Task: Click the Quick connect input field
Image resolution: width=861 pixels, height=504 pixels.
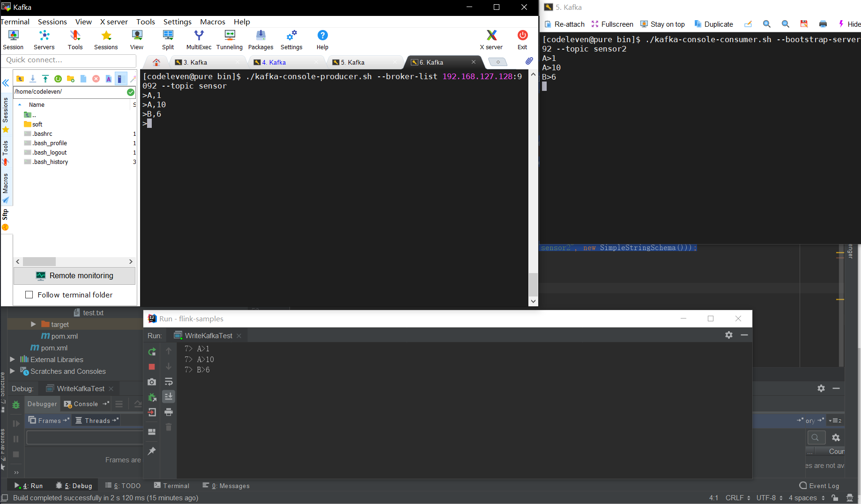Action: [69, 60]
